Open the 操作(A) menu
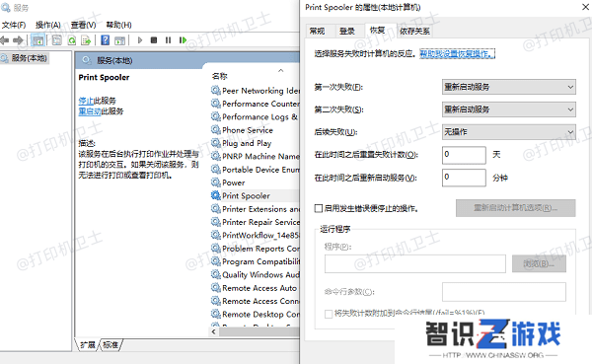This screenshot has height=364, width=592. [48, 25]
